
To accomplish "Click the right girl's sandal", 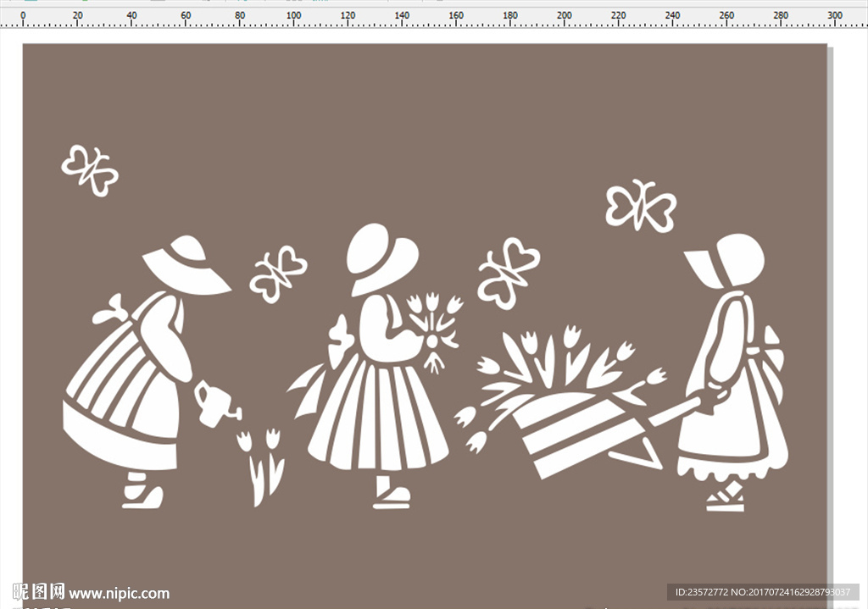I will coord(726,499).
